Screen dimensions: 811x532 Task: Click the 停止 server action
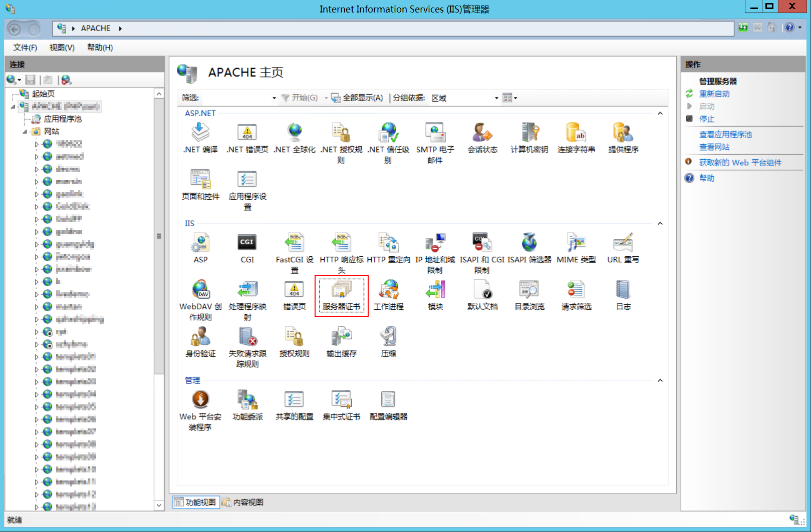[707, 119]
